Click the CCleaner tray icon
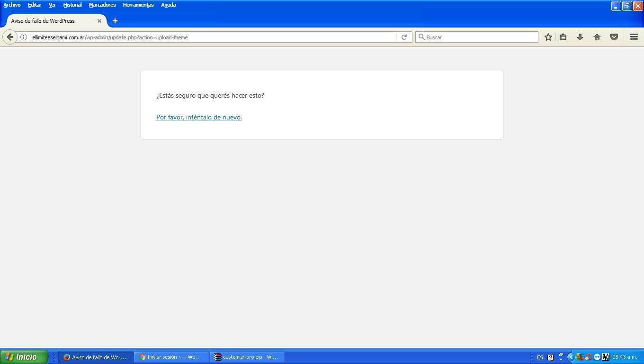Viewport: 644px width, 364px height. [588, 357]
